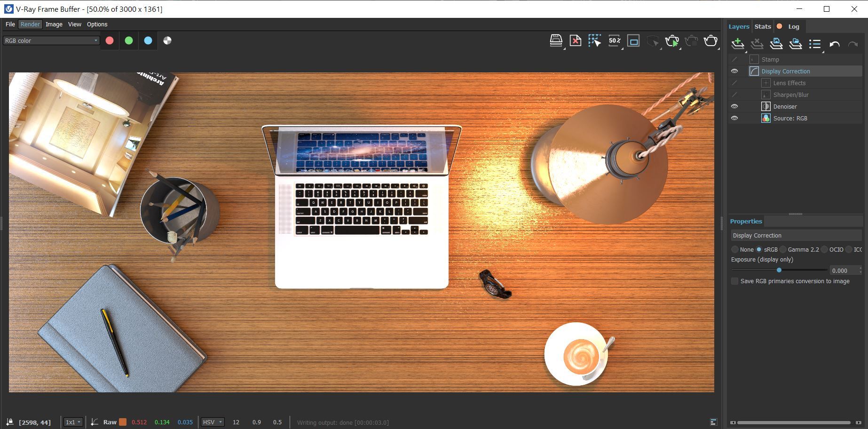This screenshot has width=868, height=429.
Task: Switch to the Layers tab
Action: point(739,26)
